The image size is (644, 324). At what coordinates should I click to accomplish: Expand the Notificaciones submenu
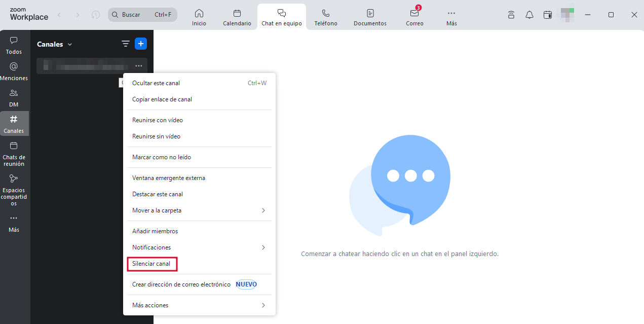point(199,247)
